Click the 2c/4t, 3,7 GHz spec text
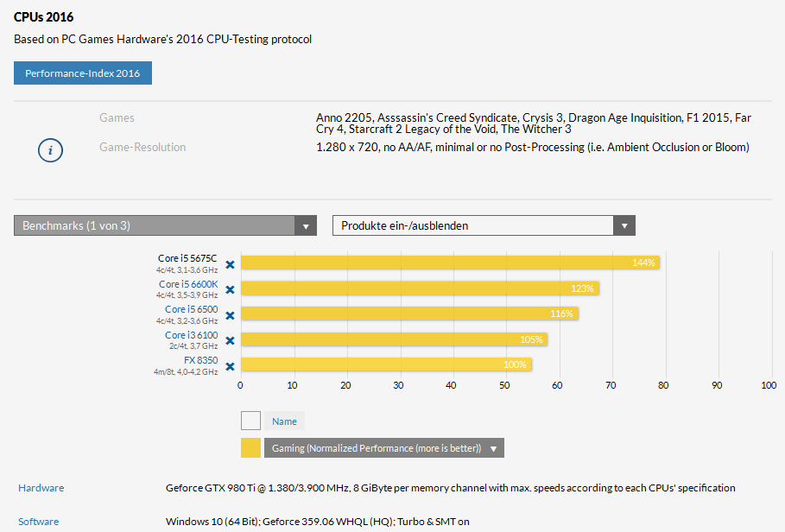The image size is (785, 532). pos(193,345)
